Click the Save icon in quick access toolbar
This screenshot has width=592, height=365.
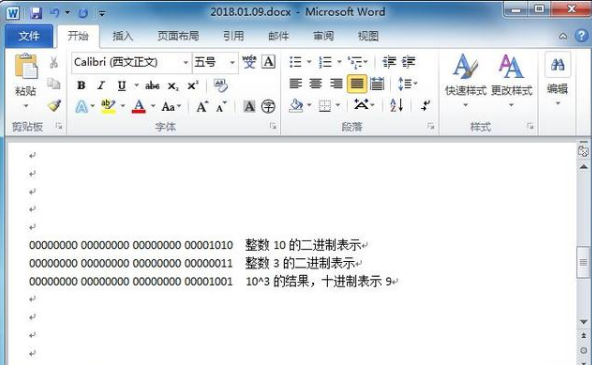click(x=36, y=13)
